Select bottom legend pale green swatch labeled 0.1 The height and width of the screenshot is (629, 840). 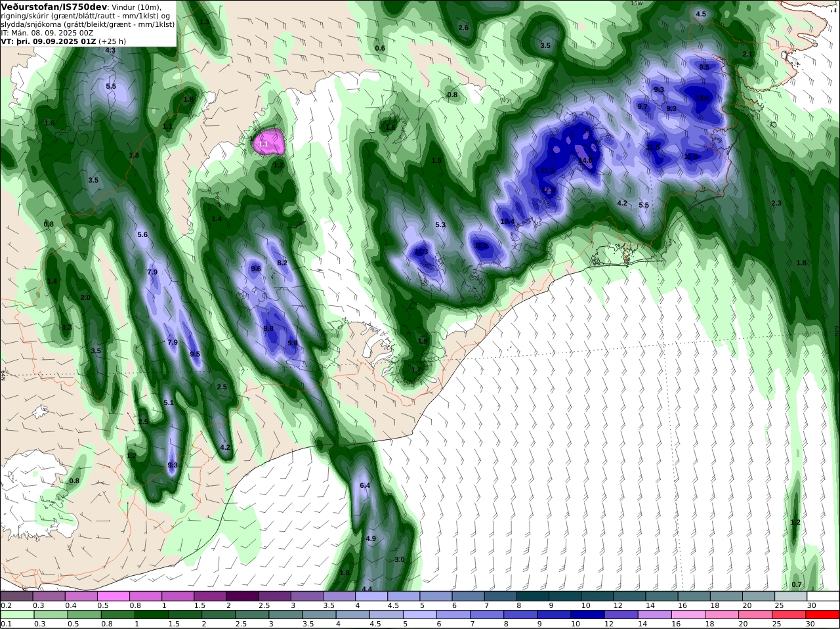point(16,615)
